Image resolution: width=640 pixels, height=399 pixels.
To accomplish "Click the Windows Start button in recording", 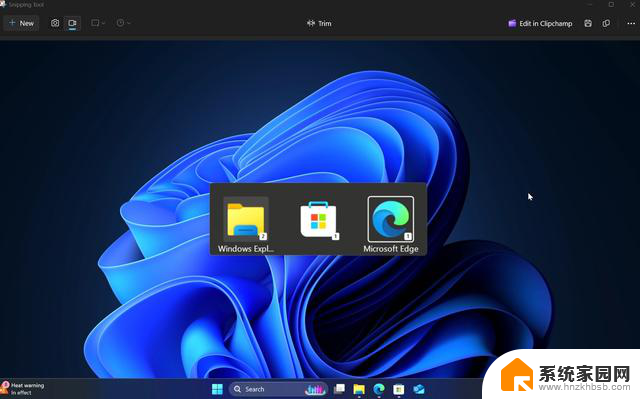I will pyautogui.click(x=217, y=389).
